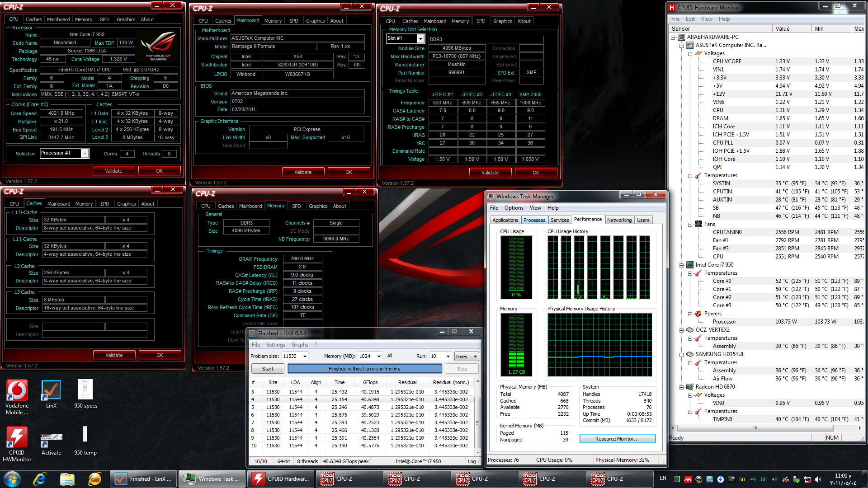Click the blue lightning bolt tray icon
This screenshot has height=488, width=868.
(721, 479)
